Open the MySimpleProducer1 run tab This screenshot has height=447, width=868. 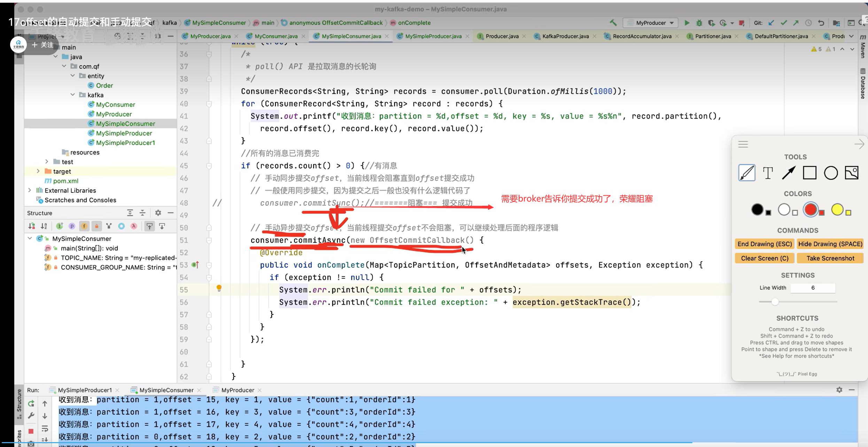(85, 390)
